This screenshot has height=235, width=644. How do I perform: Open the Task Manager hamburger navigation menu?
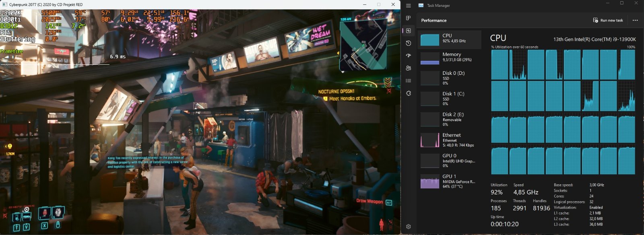point(408,6)
